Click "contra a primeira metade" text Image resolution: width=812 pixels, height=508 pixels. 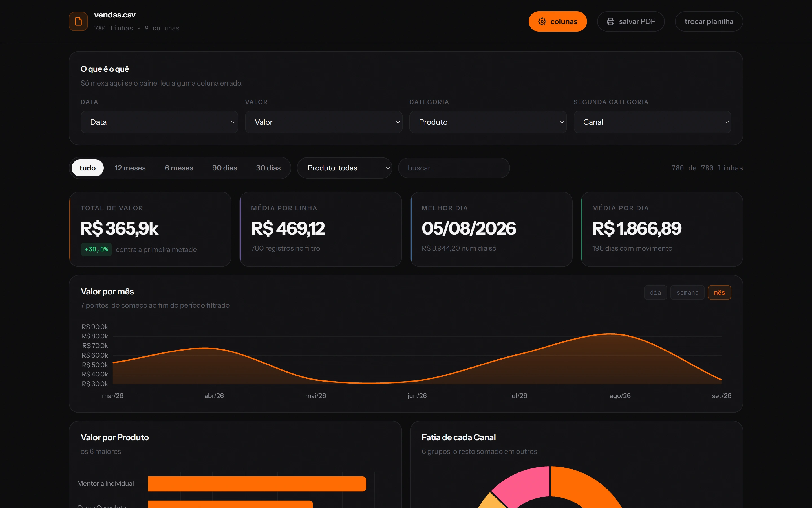[156, 250]
